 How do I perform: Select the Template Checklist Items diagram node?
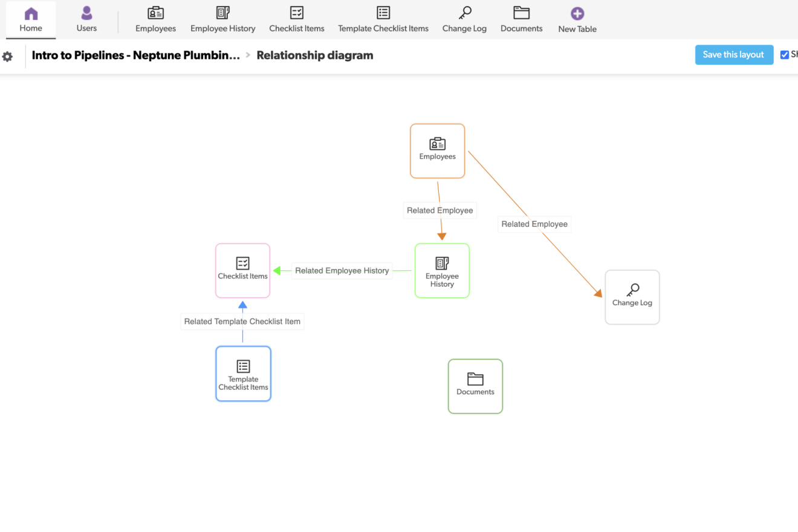243,374
